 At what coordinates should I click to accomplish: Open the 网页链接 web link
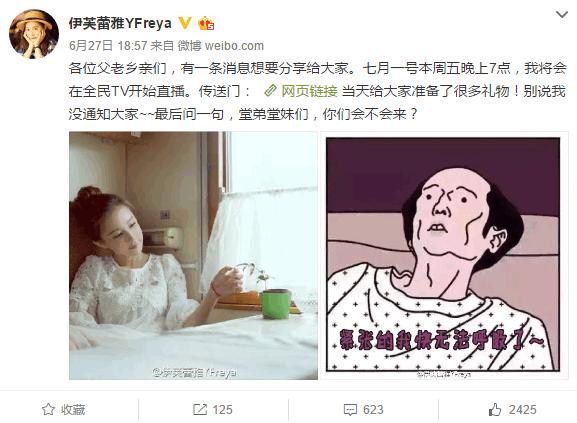[309, 91]
